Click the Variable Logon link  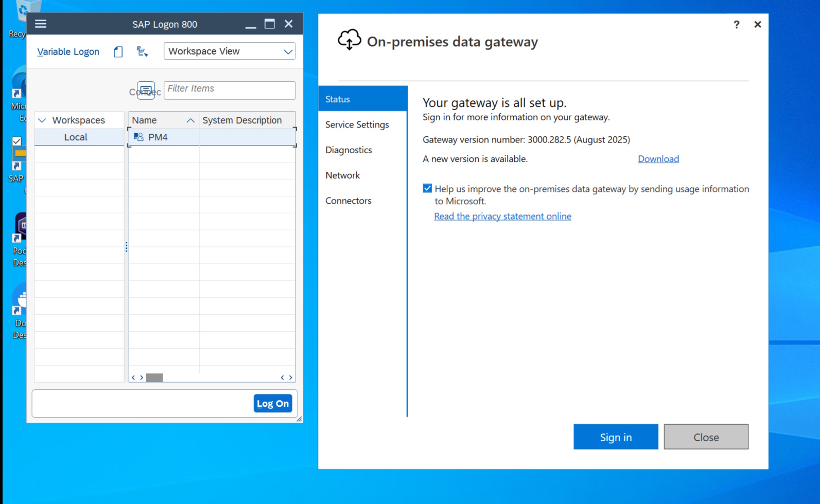[x=68, y=51]
